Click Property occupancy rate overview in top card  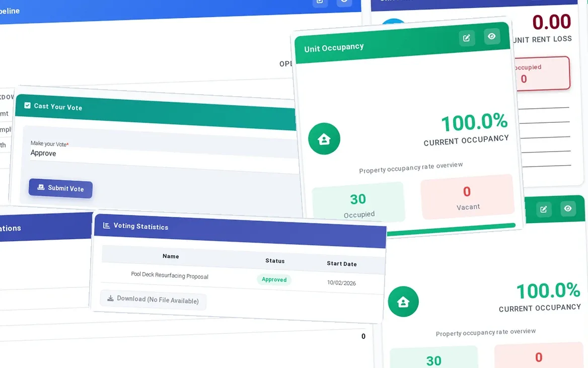tap(411, 168)
